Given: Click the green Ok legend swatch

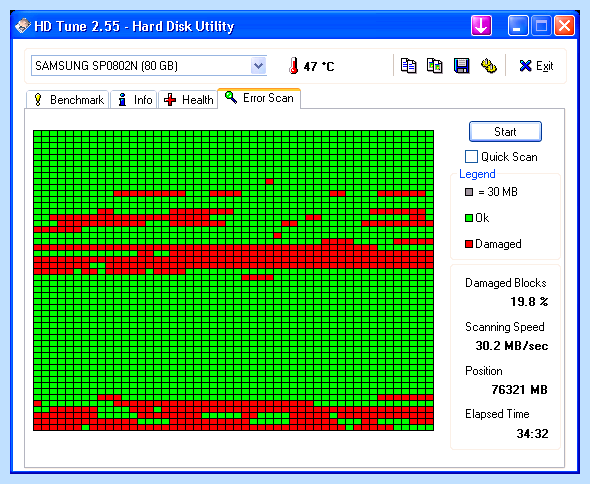Looking at the screenshot, I should 469,218.
